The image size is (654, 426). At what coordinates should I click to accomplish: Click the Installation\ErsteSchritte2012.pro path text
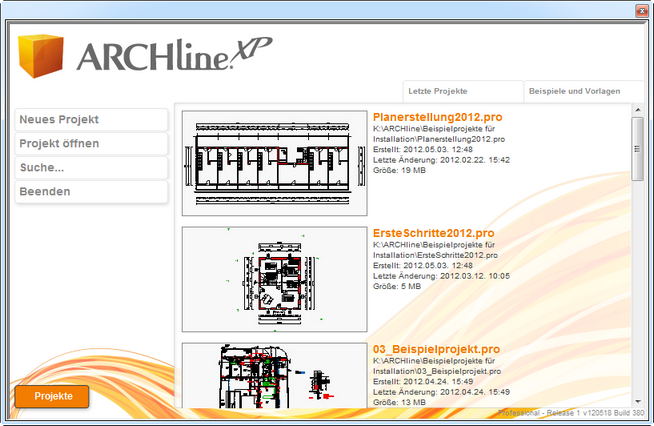coord(435,255)
